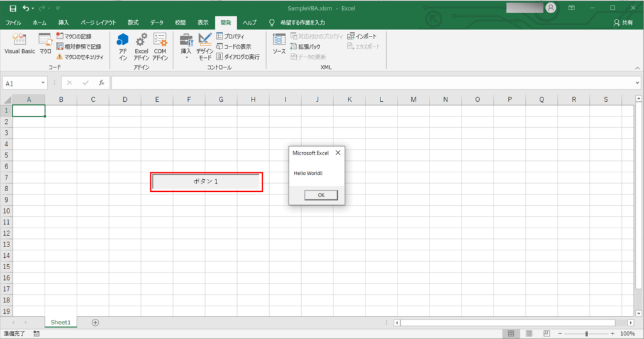
Task: Click inside the formula bar
Action: (x=372, y=83)
